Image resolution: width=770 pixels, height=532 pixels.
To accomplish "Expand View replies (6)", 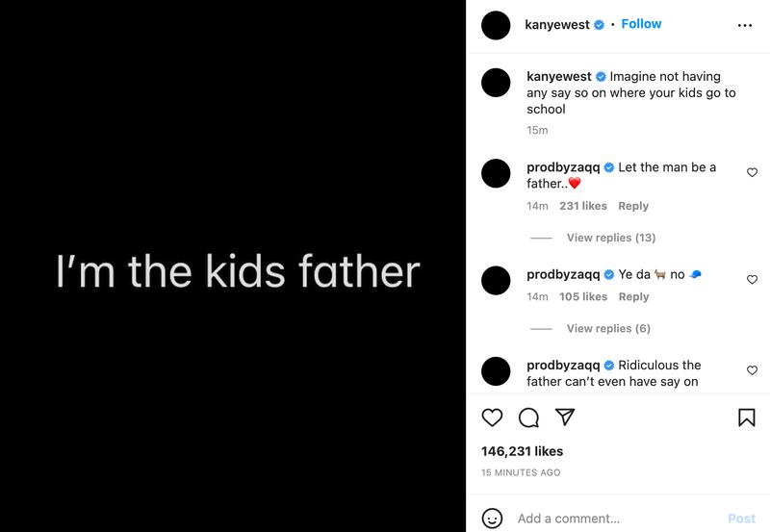I will tap(608, 328).
